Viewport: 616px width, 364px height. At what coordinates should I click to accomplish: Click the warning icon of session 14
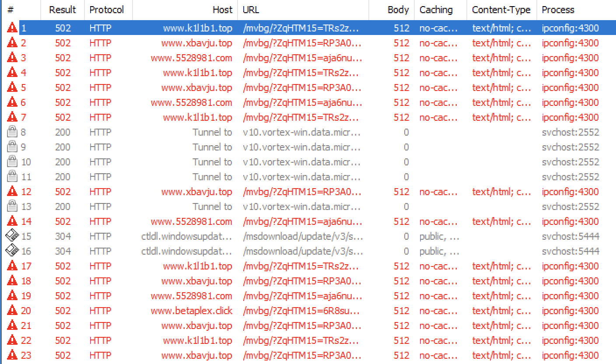[x=12, y=221]
